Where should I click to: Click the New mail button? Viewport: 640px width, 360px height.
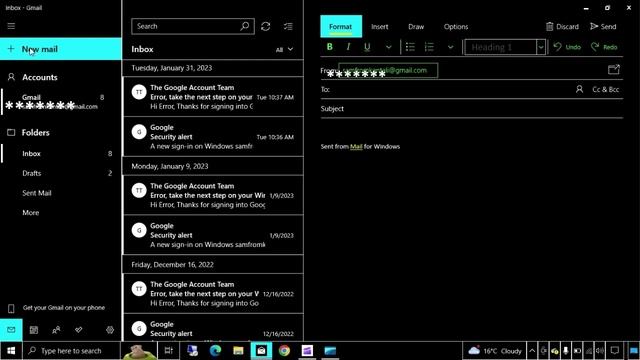[61, 49]
